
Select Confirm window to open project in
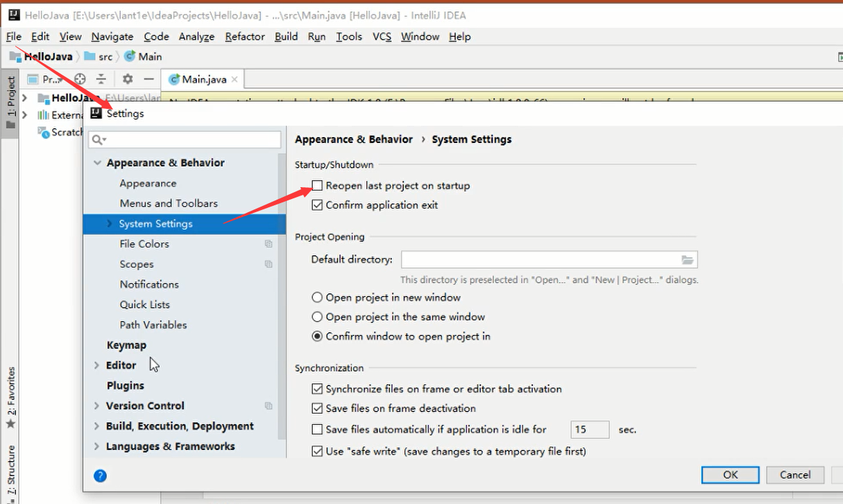coord(317,336)
